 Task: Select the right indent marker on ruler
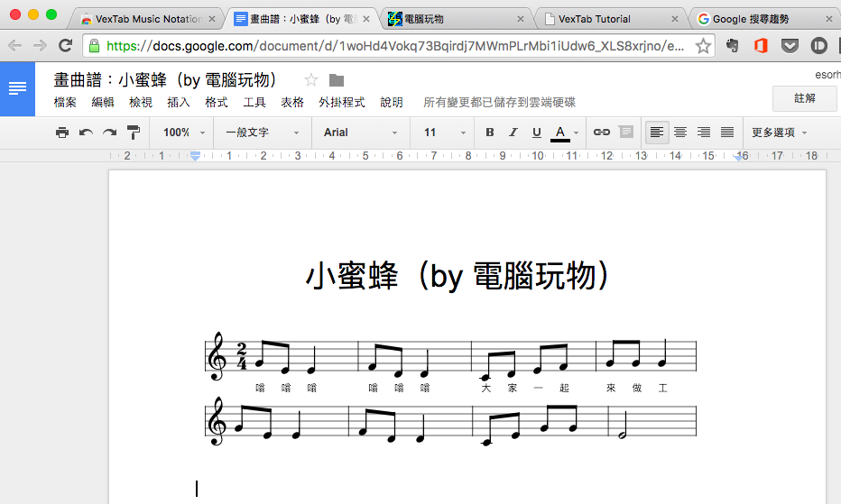738,157
